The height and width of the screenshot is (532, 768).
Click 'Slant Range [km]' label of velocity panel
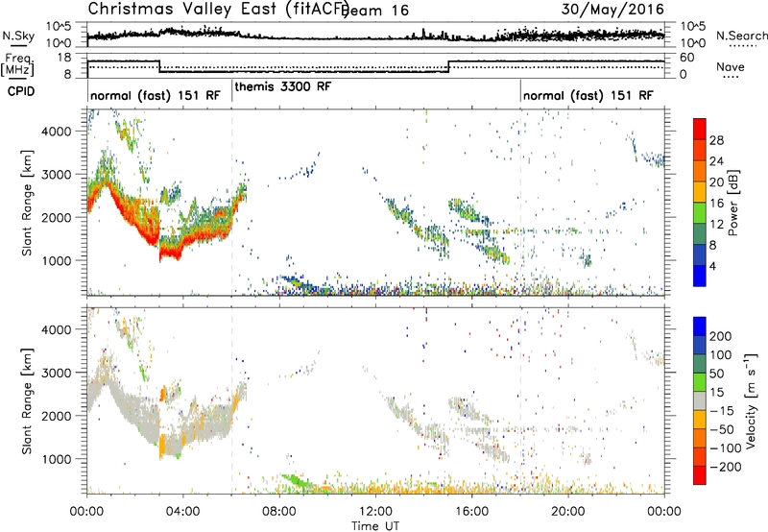[x=27, y=401]
